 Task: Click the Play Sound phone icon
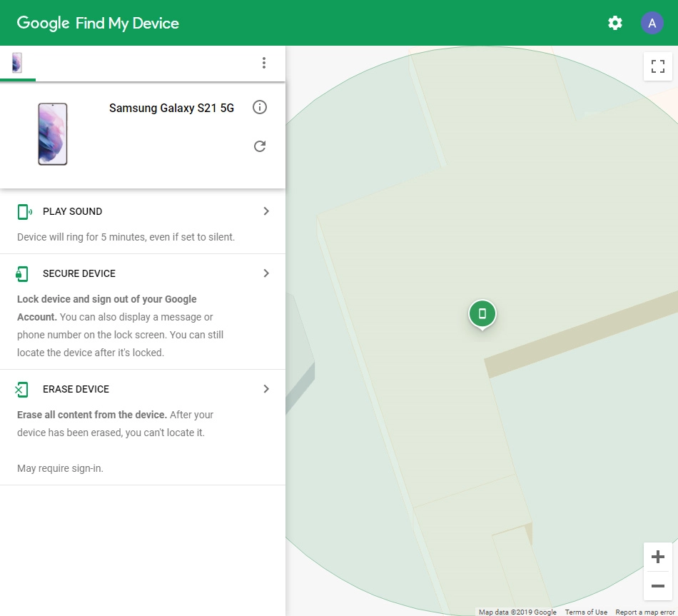tap(24, 211)
